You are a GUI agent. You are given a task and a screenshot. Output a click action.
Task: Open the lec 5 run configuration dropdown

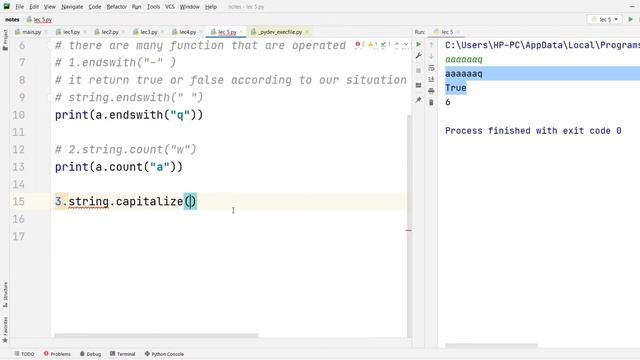point(605,19)
